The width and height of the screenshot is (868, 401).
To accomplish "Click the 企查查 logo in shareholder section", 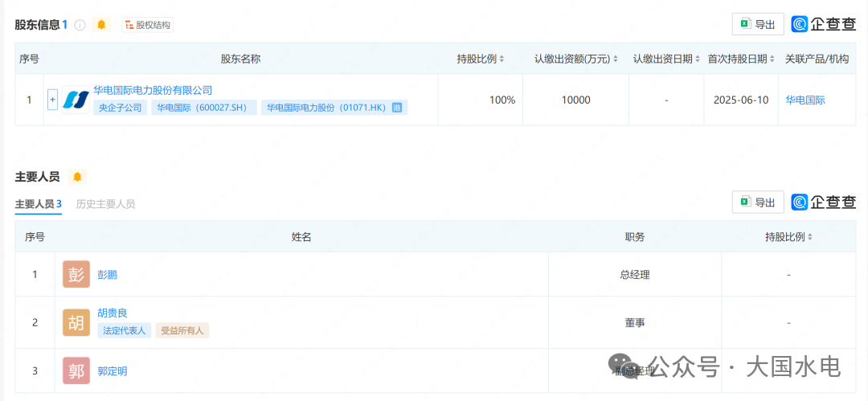I will pos(824,25).
